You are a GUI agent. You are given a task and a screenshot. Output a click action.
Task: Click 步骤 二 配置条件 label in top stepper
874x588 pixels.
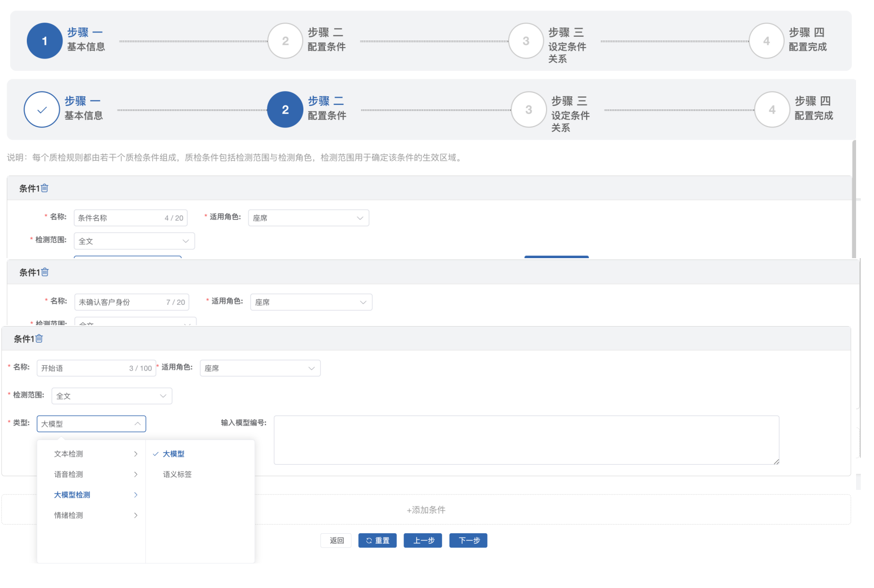327,40
